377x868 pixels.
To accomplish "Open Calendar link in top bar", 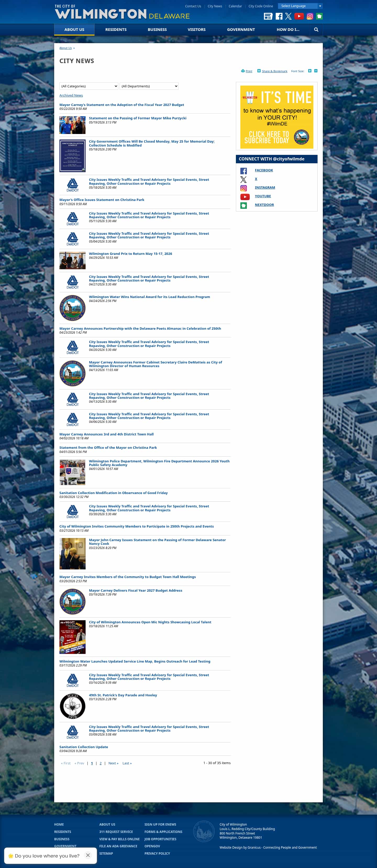I will pos(235,6).
